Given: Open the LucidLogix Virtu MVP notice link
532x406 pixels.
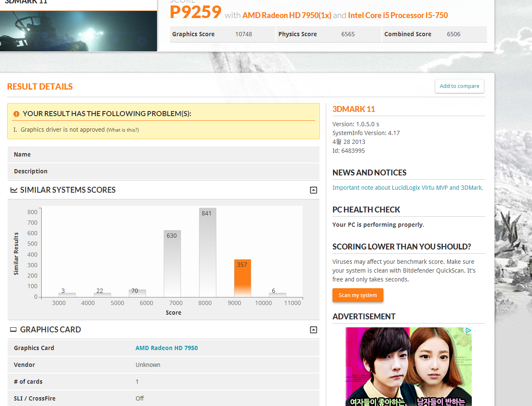Looking at the screenshot, I should click(x=407, y=188).
